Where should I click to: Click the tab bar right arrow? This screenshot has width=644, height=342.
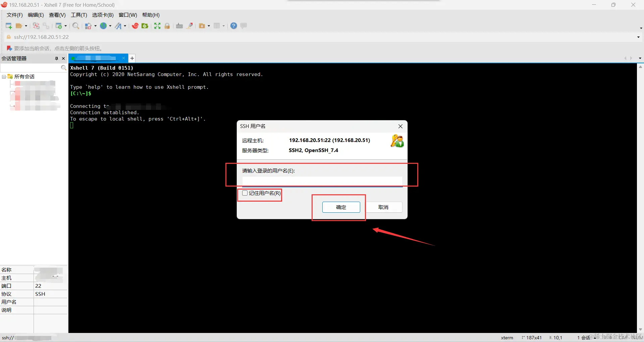(x=631, y=58)
